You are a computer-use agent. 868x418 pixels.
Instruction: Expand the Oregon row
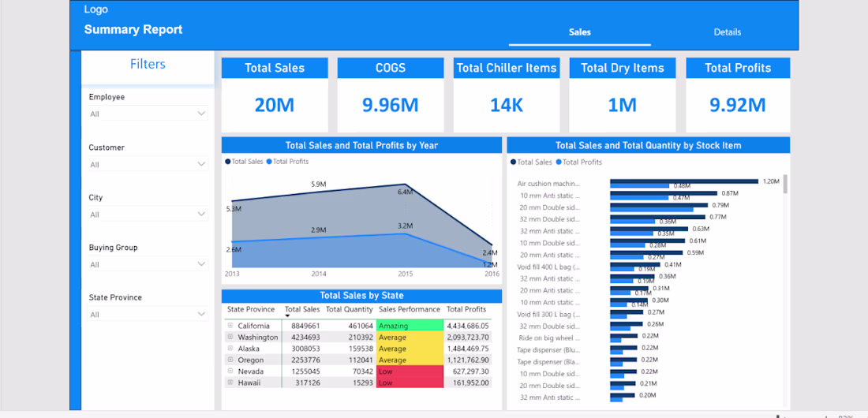pos(230,360)
